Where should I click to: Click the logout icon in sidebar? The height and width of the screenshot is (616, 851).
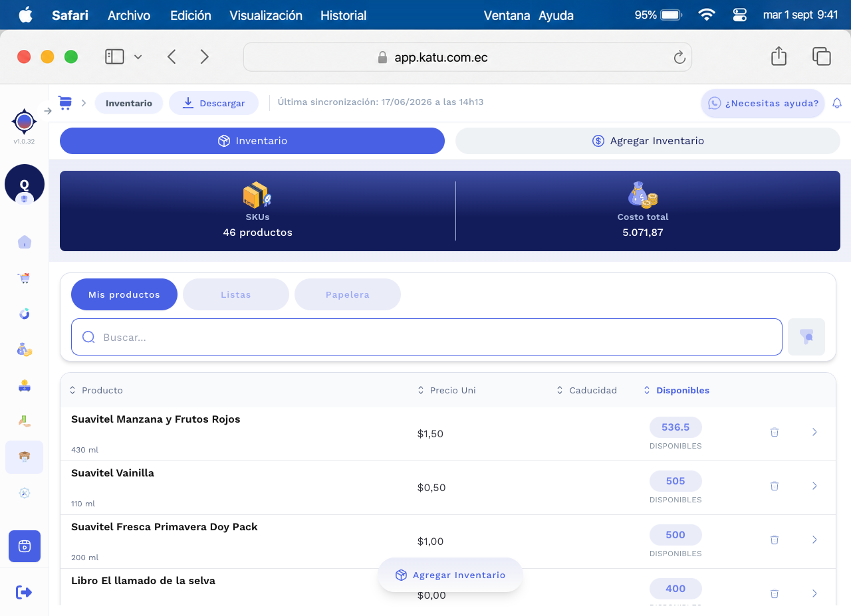[x=24, y=592]
